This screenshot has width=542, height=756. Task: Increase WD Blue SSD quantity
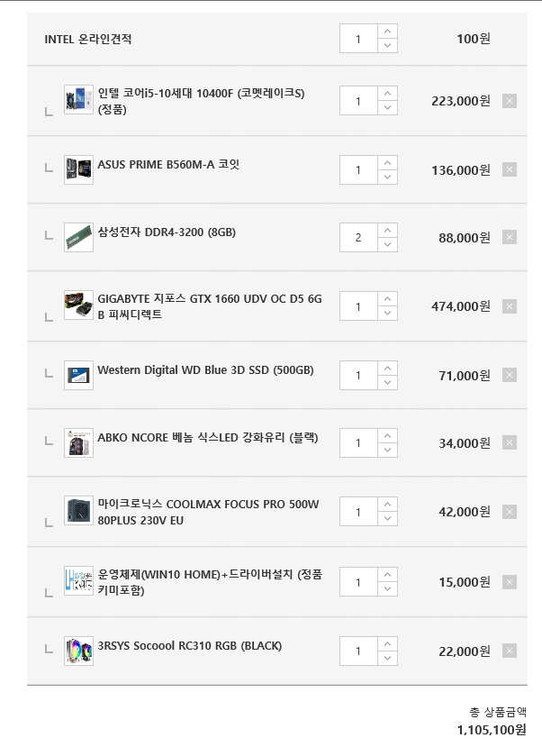[x=387, y=369]
